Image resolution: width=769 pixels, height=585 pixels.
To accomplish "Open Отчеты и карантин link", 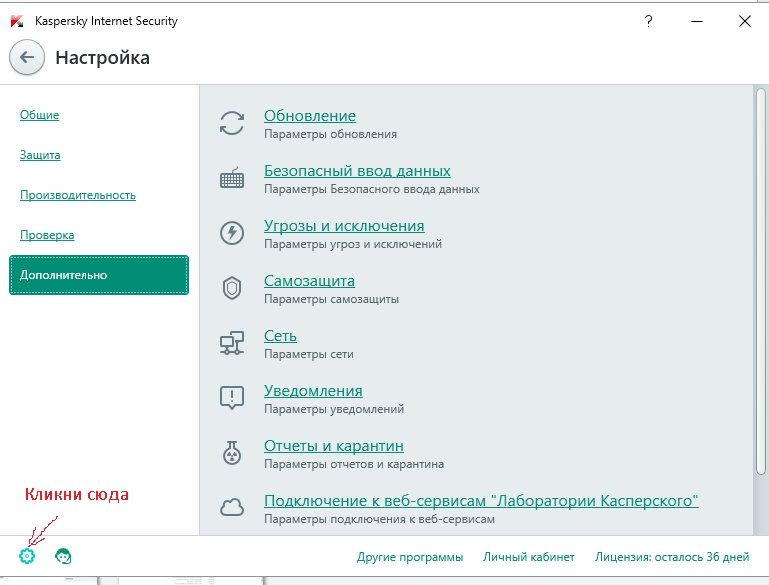I will tap(334, 446).
